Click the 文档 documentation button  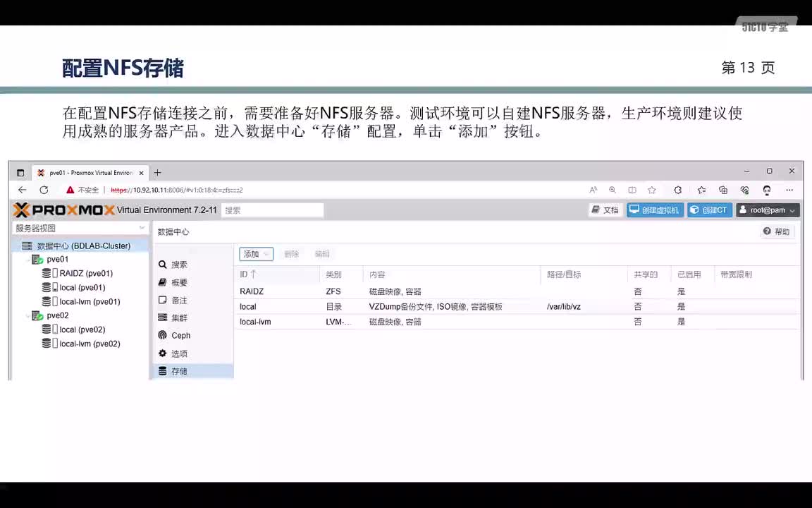[605, 210]
